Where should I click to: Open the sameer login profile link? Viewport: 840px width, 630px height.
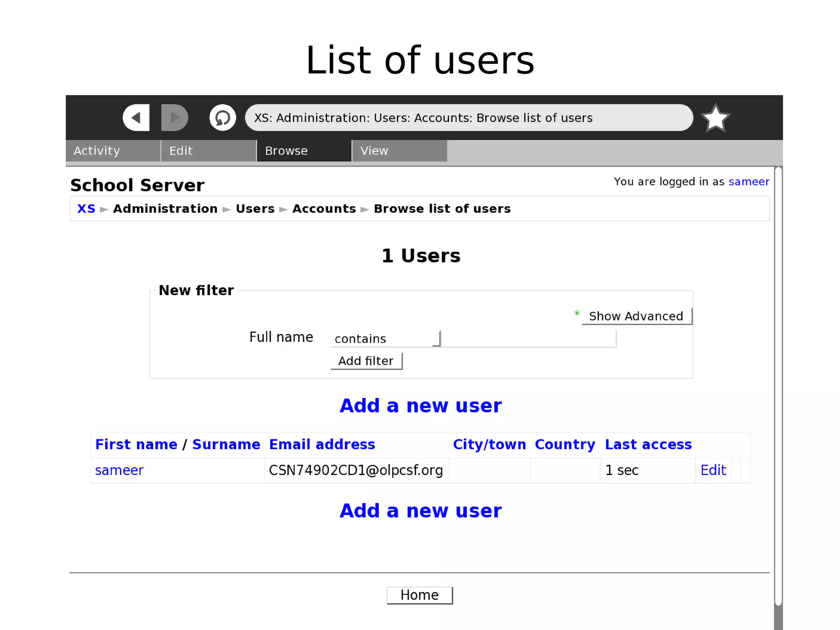(749, 182)
